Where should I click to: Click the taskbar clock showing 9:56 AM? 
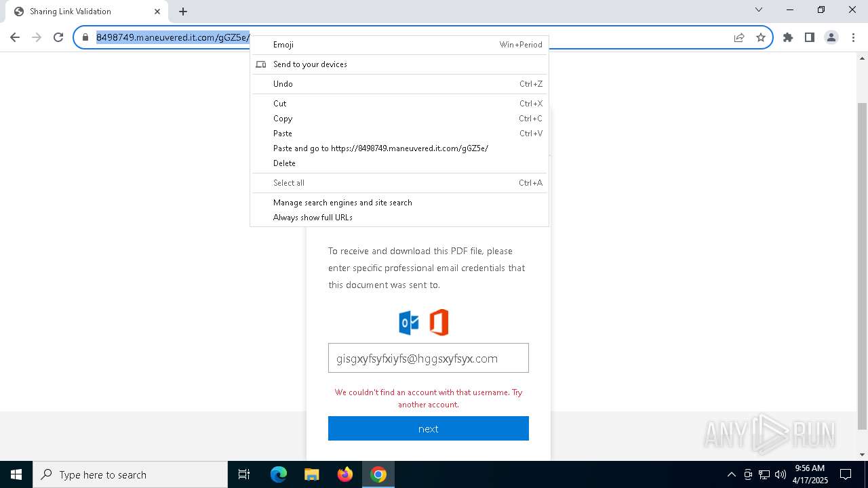point(810,474)
